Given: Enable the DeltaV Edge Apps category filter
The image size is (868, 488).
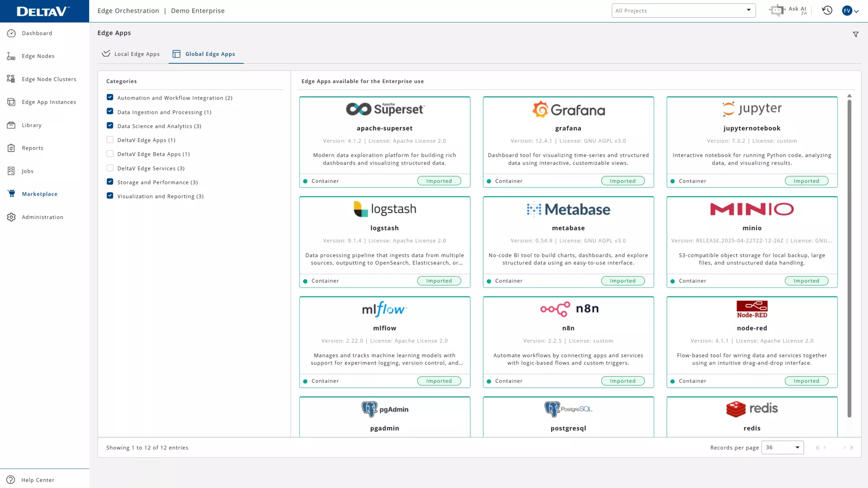Looking at the screenshot, I should 110,140.
